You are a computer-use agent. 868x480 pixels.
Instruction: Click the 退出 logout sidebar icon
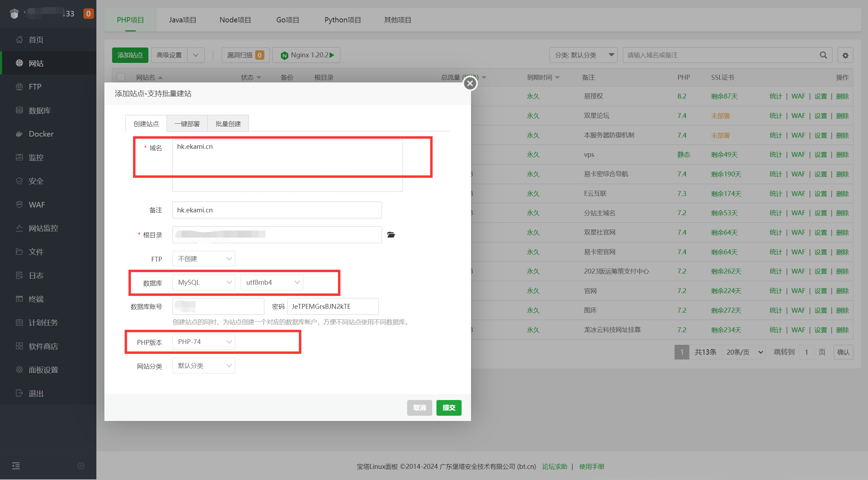pyautogui.click(x=20, y=393)
